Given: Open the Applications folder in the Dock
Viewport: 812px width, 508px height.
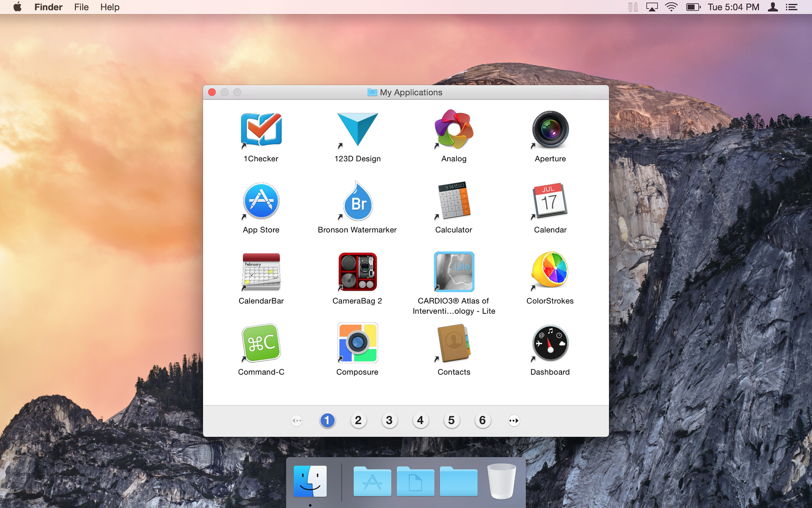Looking at the screenshot, I should click(372, 481).
